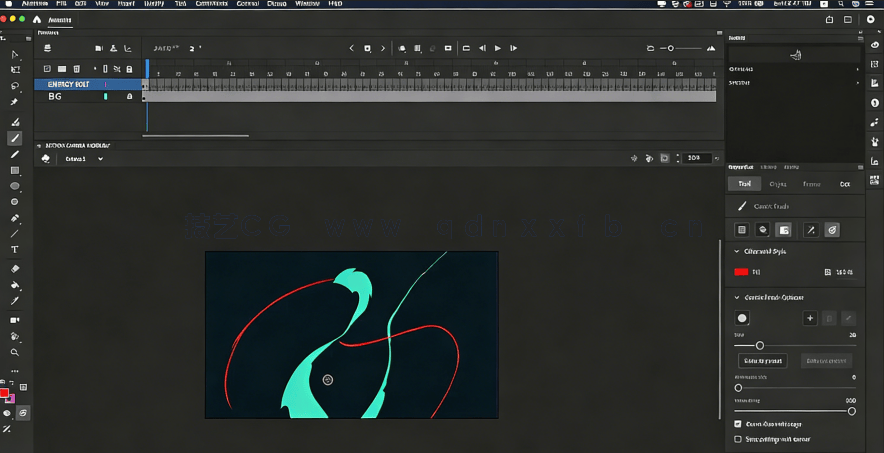Select the Camera tool in toolbar
The height and width of the screenshot is (453, 884).
click(x=15, y=320)
